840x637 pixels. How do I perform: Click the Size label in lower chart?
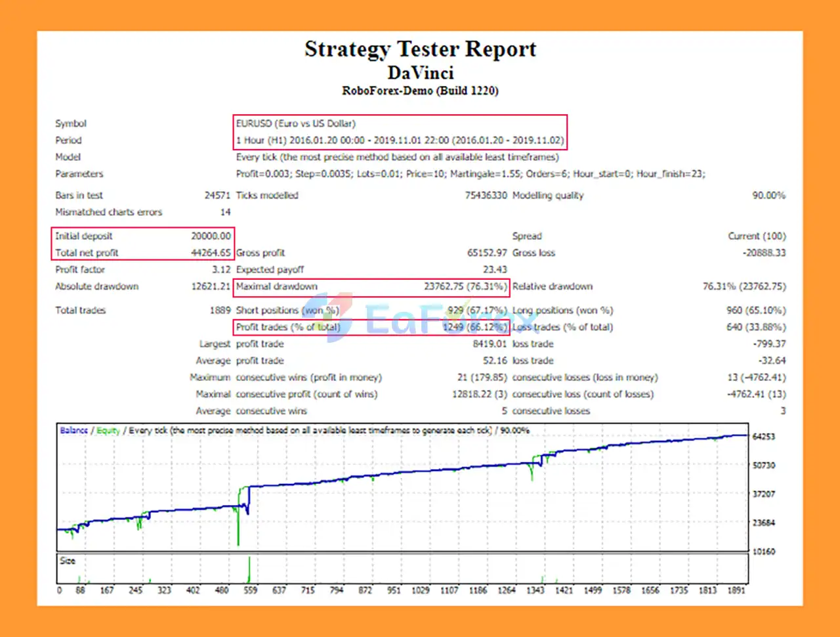click(68, 561)
